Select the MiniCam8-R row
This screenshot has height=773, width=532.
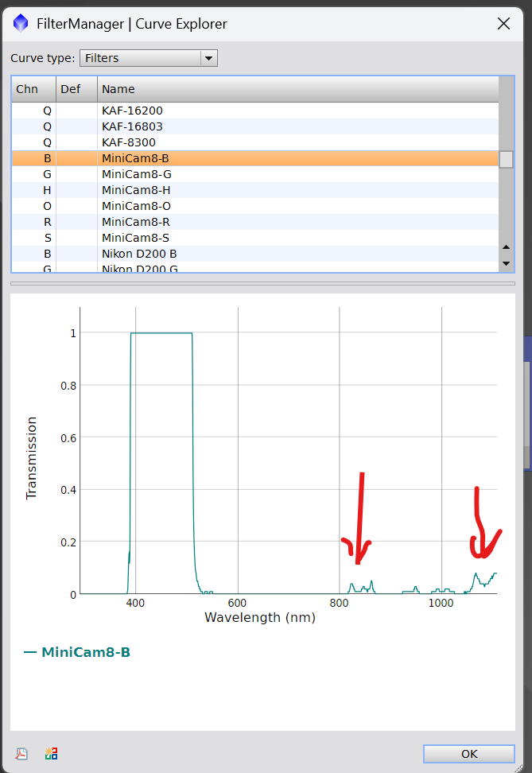(255, 222)
